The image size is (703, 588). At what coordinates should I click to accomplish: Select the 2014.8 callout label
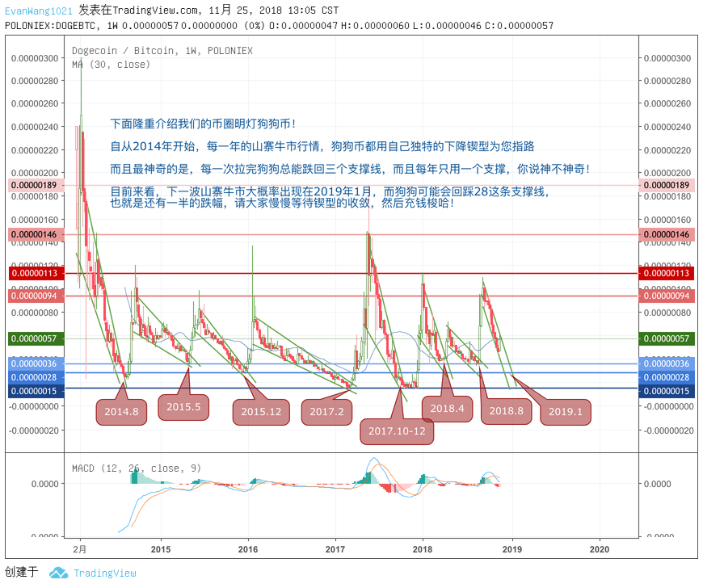tap(121, 412)
